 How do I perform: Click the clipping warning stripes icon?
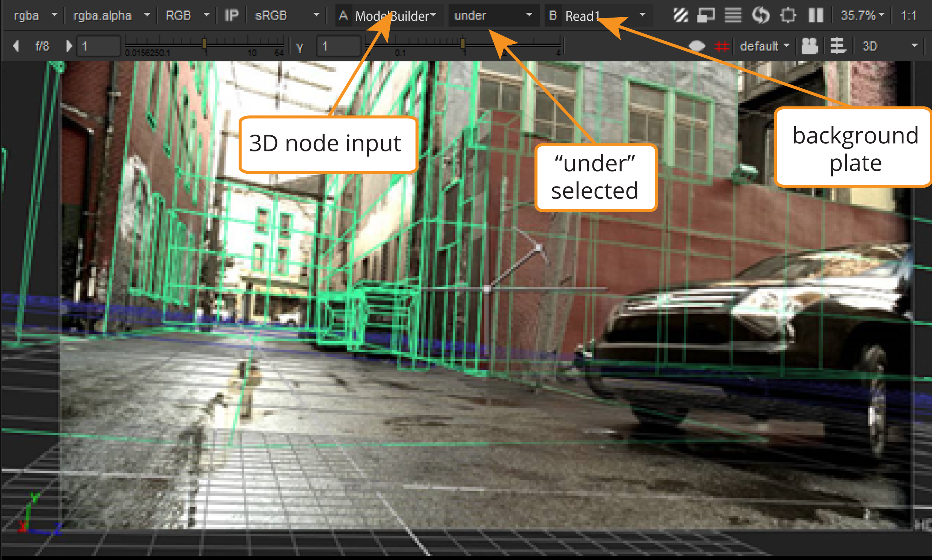(x=681, y=15)
